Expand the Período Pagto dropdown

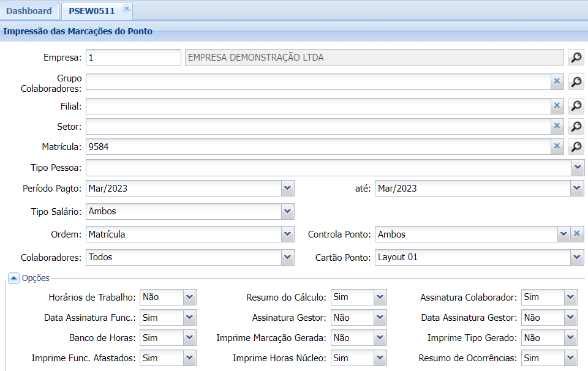(288, 189)
